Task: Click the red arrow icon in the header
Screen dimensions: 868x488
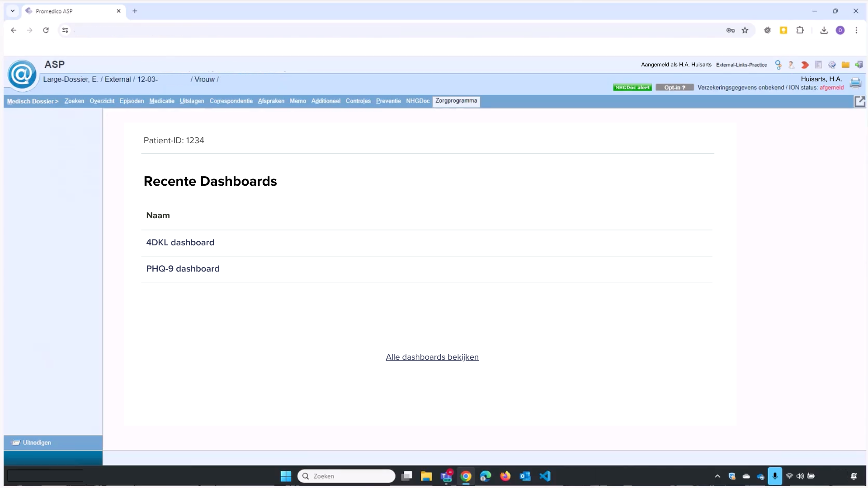Action: 805,65
